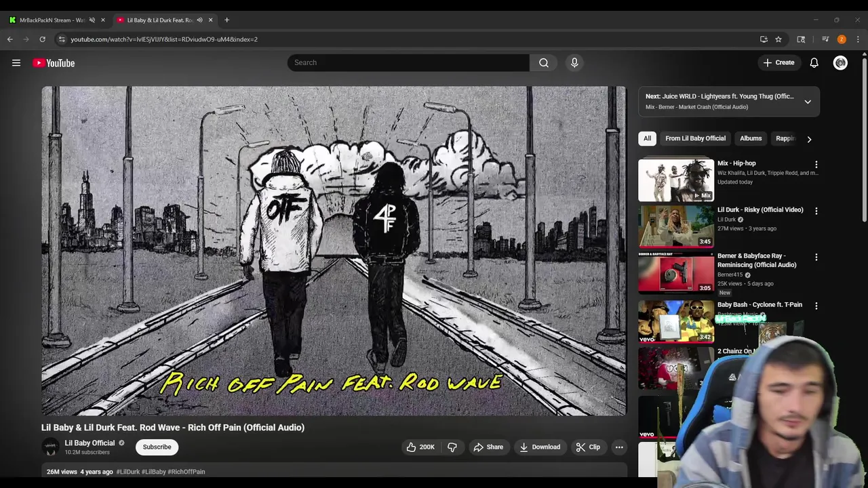Open options for Berner & Babyface Ray video
Image resolution: width=868 pixels, height=488 pixels.
pyautogui.click(x=816, y=258)
